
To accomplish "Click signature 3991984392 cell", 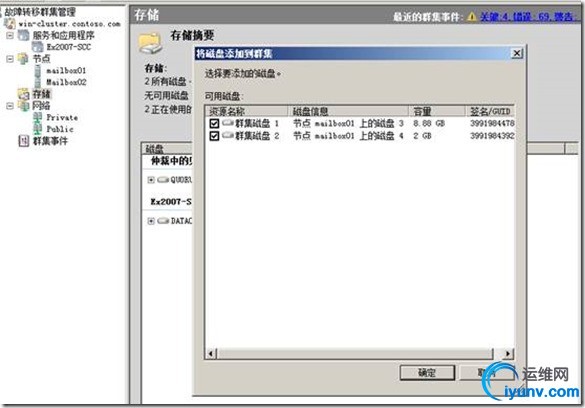I will click(492, 136).
